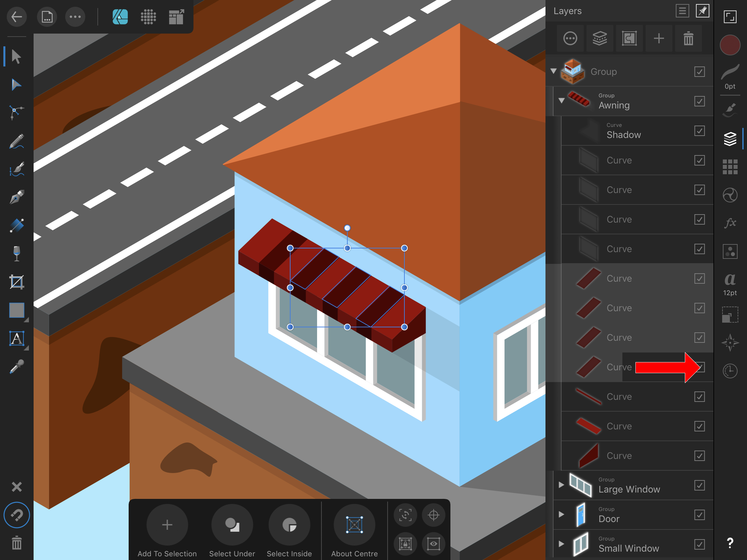Screen dimensions: 747x560
Task: Open the Layers panel options menu
Action: [683, 11]
